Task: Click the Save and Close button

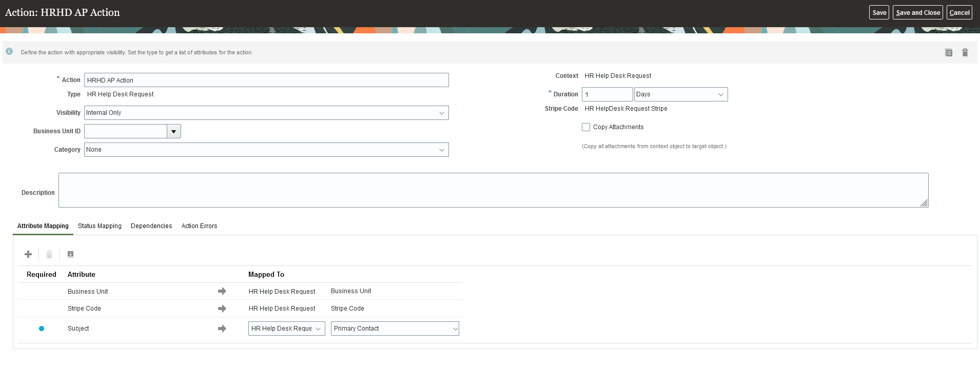Action: point(918,13)
